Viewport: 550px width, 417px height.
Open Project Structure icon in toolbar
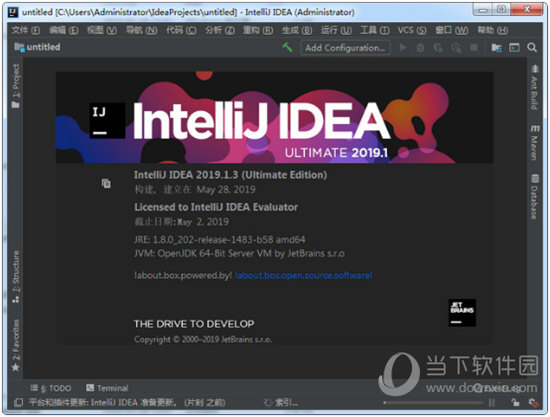click(x=496, y=48)
